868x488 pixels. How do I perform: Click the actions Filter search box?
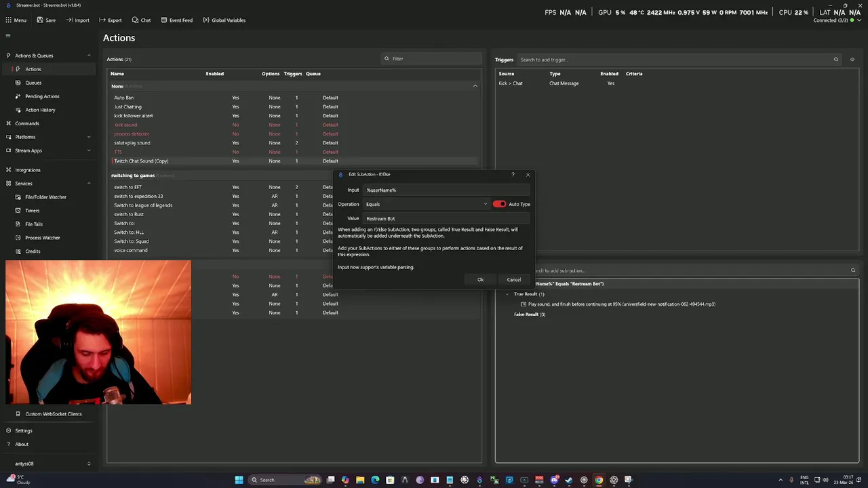[x=431, y=59]
